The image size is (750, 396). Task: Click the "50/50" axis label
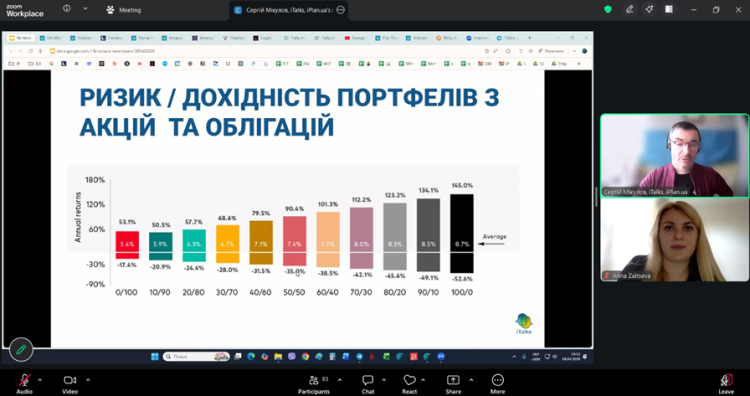click(x=294, y=292)
